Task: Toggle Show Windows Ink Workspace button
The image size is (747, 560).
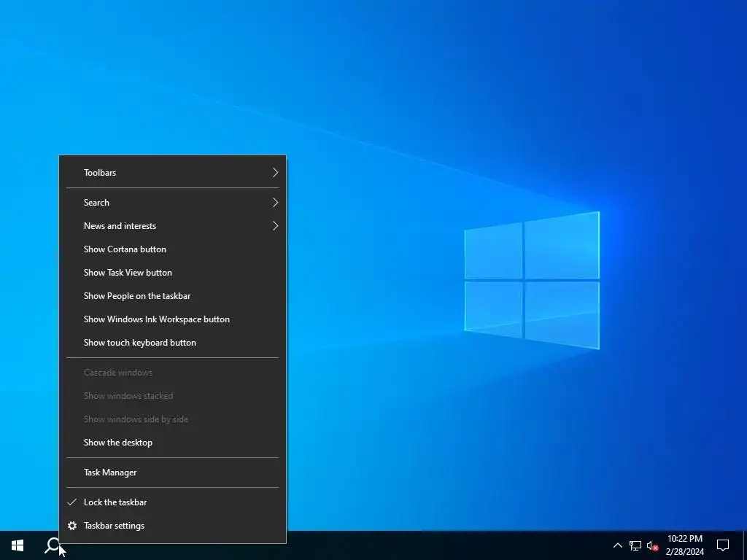Action: [x=172, y=319]
